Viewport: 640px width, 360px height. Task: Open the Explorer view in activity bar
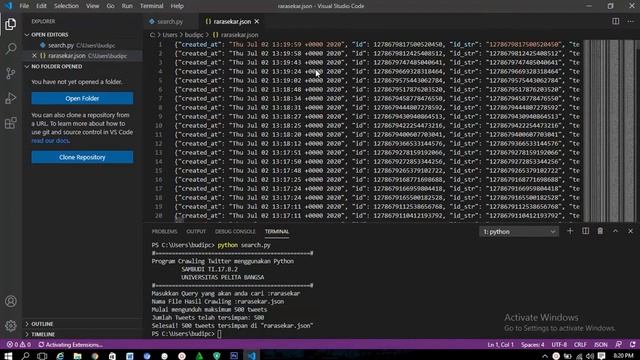click(x=11, y=24)
